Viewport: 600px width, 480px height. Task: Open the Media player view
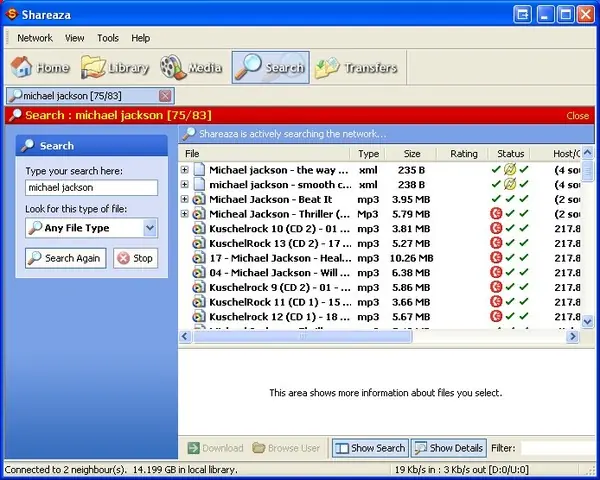[191, 67]
